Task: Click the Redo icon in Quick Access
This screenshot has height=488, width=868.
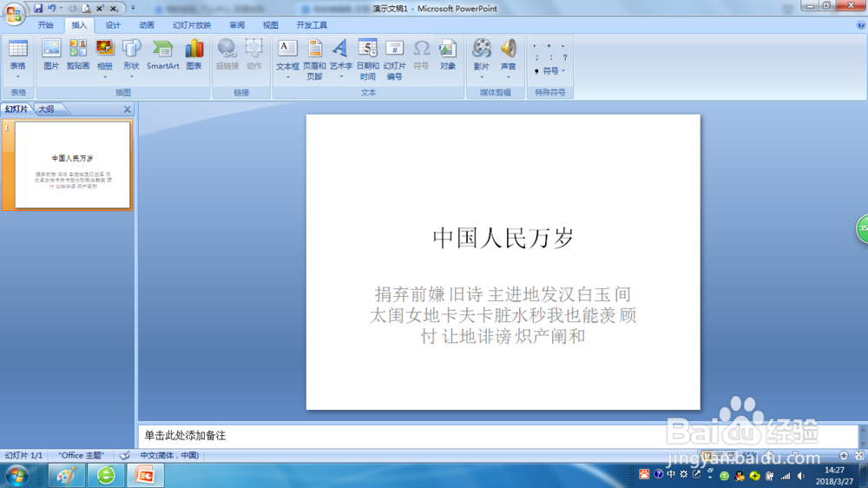Action: [73, 9]
